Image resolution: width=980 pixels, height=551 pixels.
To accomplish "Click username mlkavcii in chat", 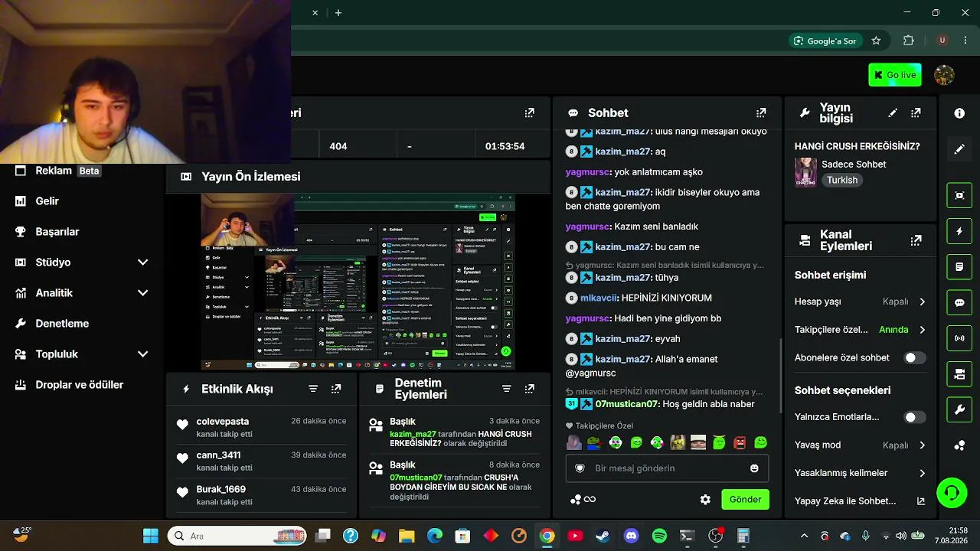I will pyautogui.click(x=598, y=298).
